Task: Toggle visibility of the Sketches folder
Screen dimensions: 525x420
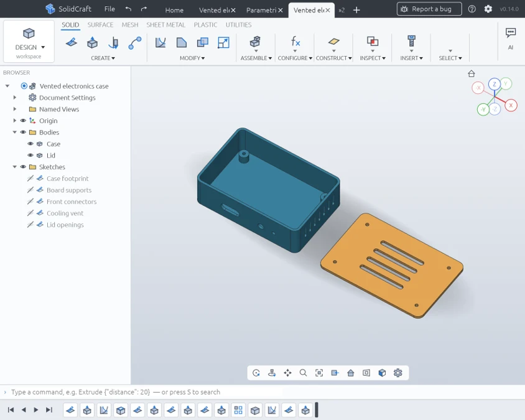Action: [23, 167]
